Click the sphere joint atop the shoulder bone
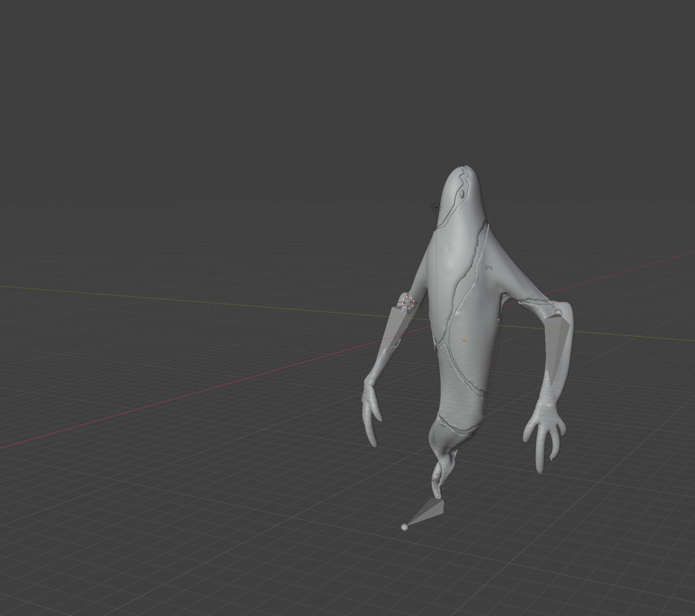Screen dimensions: 695x616 tap(558, 312)
